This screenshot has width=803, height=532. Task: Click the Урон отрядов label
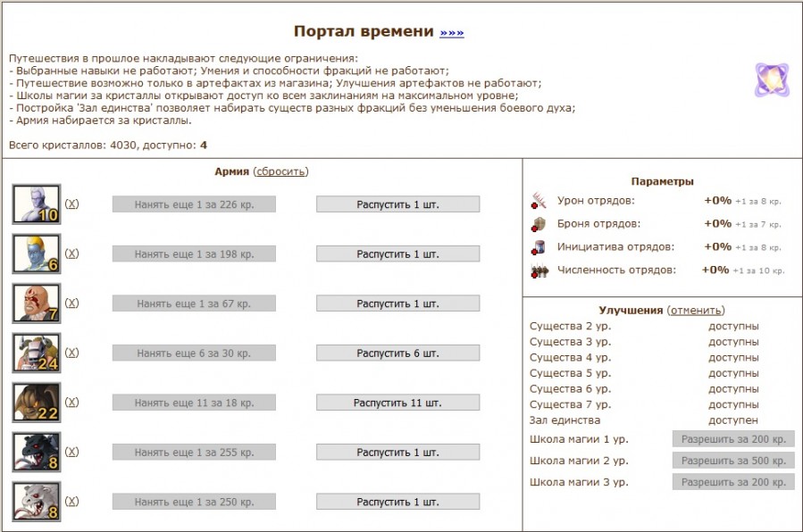[x=596, y=201]
